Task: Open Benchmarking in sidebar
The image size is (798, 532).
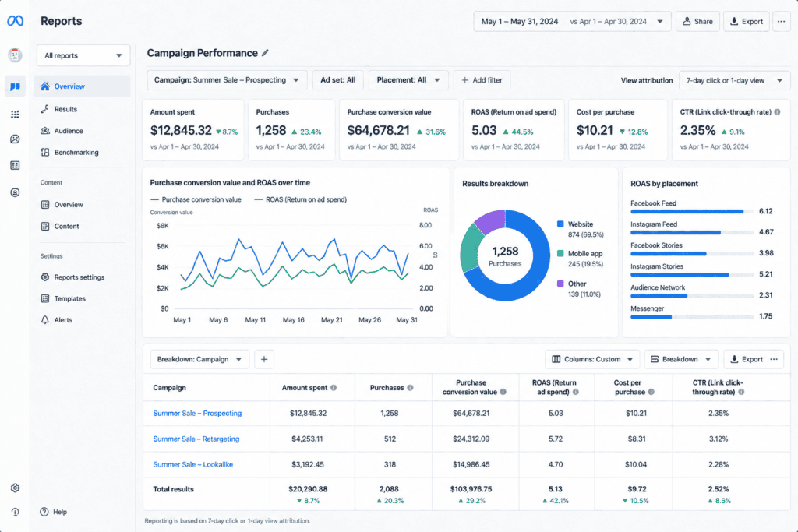Action: pos(83,152)
